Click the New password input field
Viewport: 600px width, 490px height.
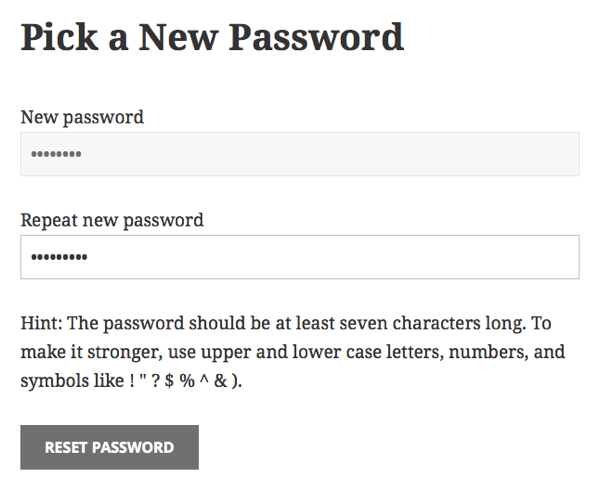click(300, 154)
